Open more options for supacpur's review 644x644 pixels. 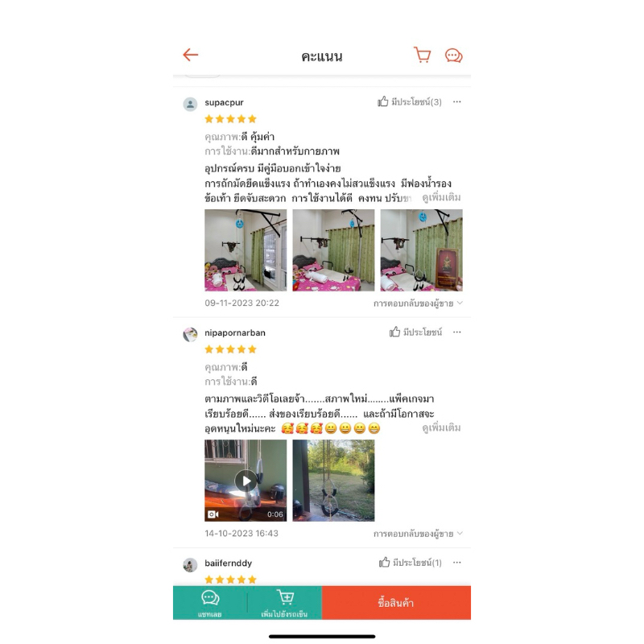(457, 101)
